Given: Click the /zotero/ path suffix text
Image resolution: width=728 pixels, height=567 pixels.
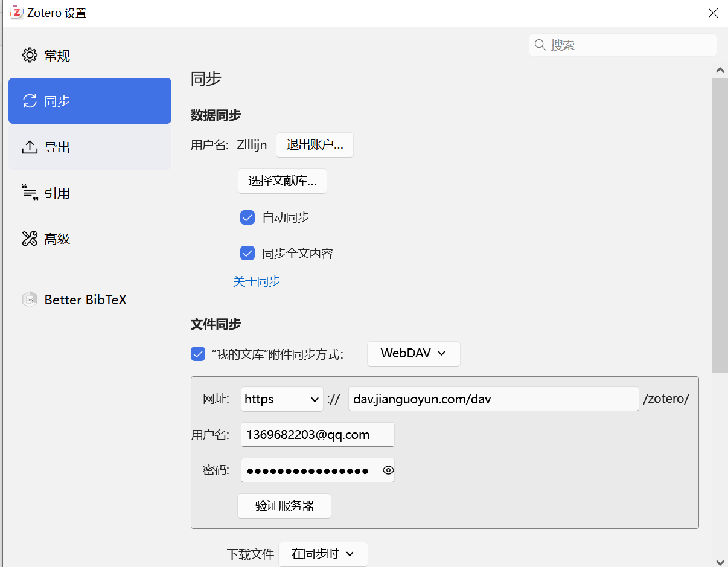Looking at the screenshot, I should (666, 399).
